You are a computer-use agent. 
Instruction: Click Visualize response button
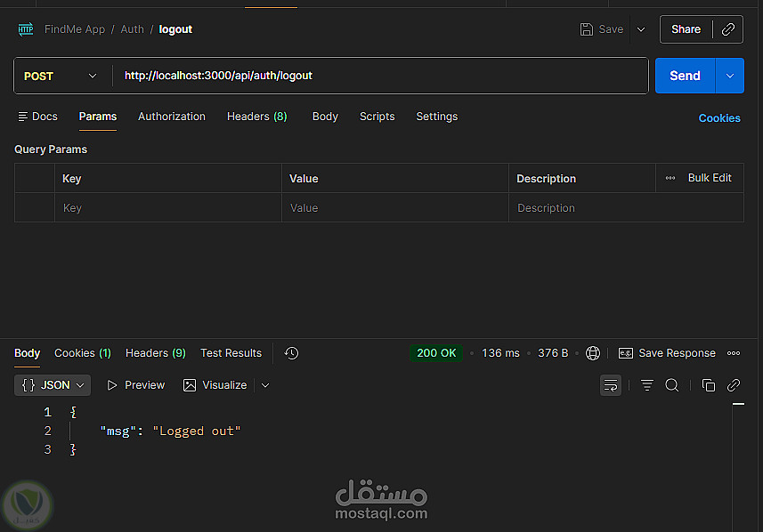coord(215,385)
